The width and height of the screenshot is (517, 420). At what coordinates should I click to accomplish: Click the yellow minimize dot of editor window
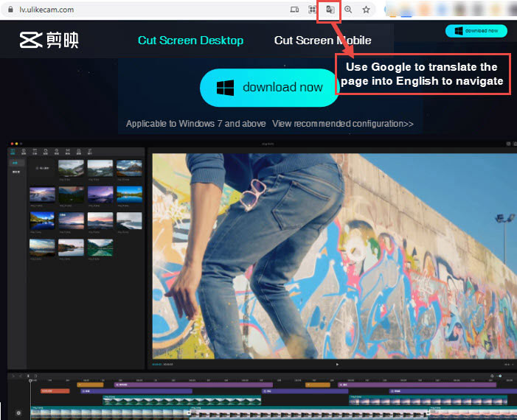click(x=16, y=144)
